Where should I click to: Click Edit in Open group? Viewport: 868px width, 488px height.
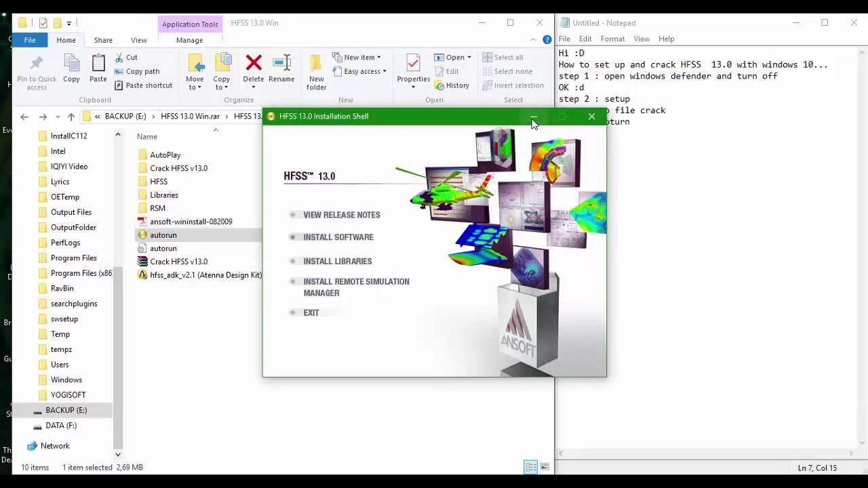[x=446, y=71]
